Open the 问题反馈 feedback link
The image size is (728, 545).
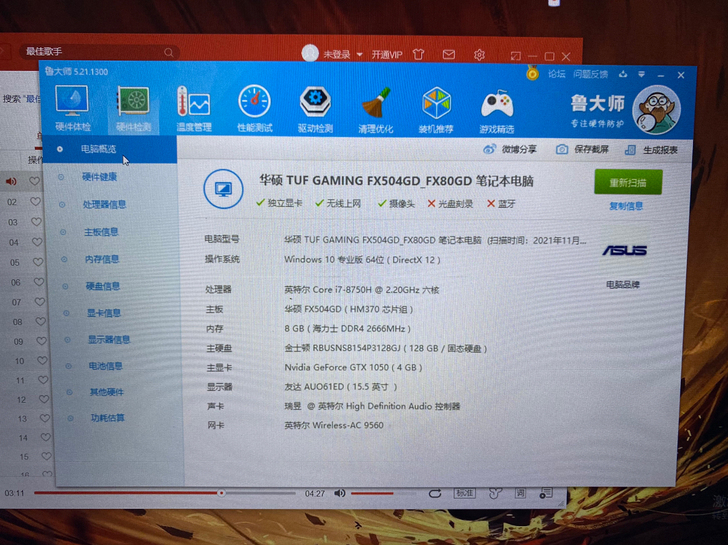pos(590,74)
